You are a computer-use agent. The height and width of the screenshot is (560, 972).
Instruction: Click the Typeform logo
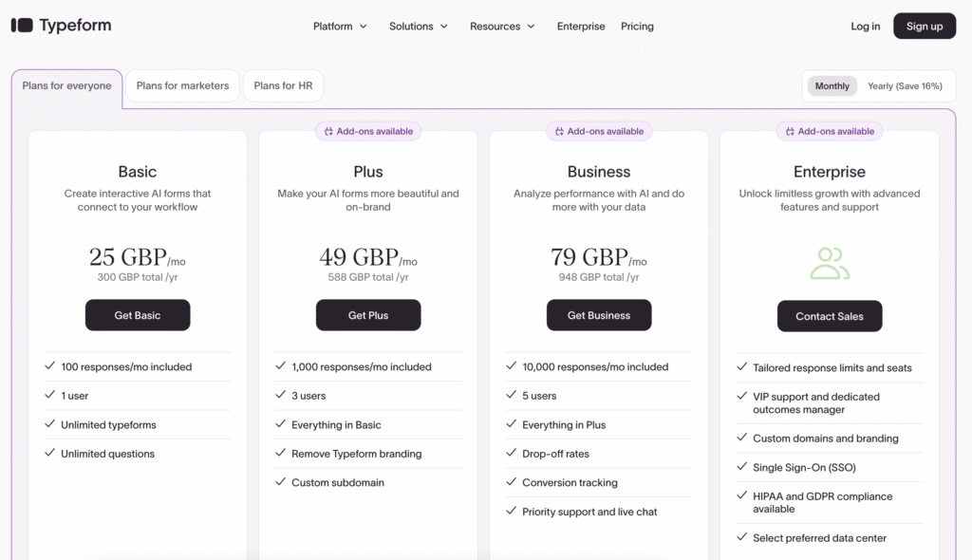pyautogui.click(x=61, y=26)
